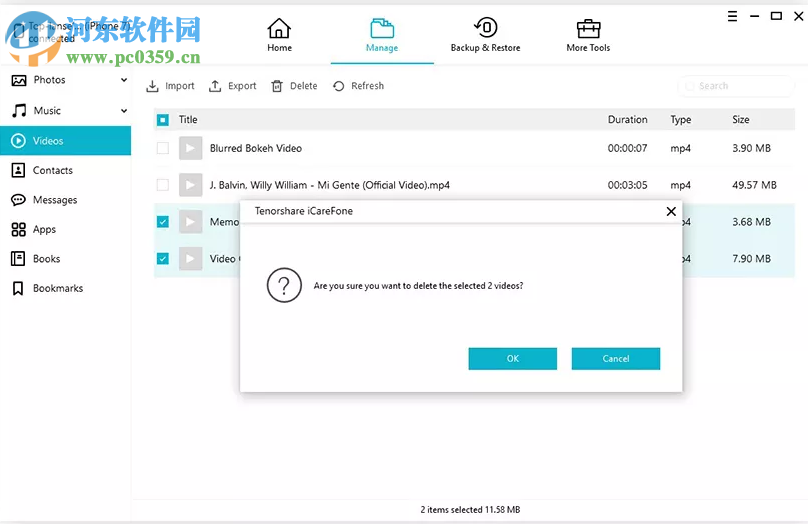The width and height of the screenshot is (808, 524).
Task: Sort by the Size column header
Action: point(740,120)
